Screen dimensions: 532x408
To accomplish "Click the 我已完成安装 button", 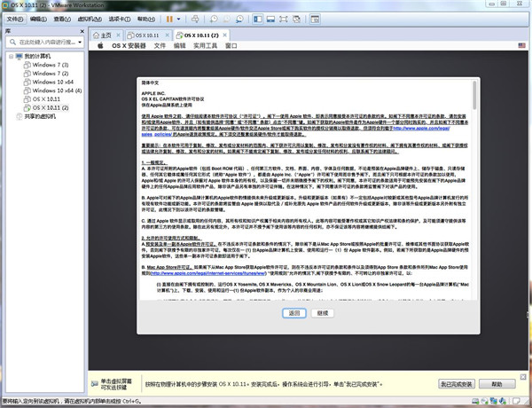I will tap(458, 382).
